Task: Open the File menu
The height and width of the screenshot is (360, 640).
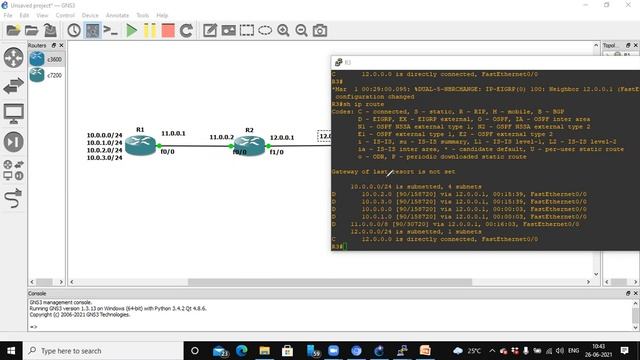Action: 8,15
